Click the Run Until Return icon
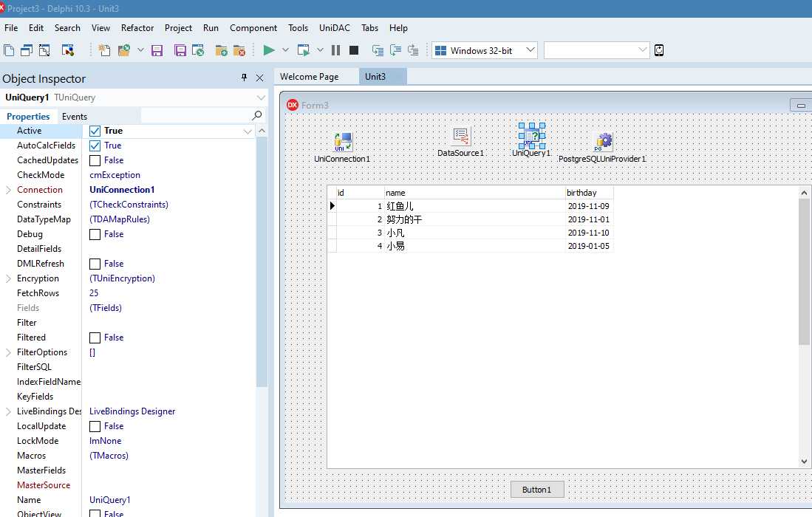The image size is (812, 517). click(413, 50)
